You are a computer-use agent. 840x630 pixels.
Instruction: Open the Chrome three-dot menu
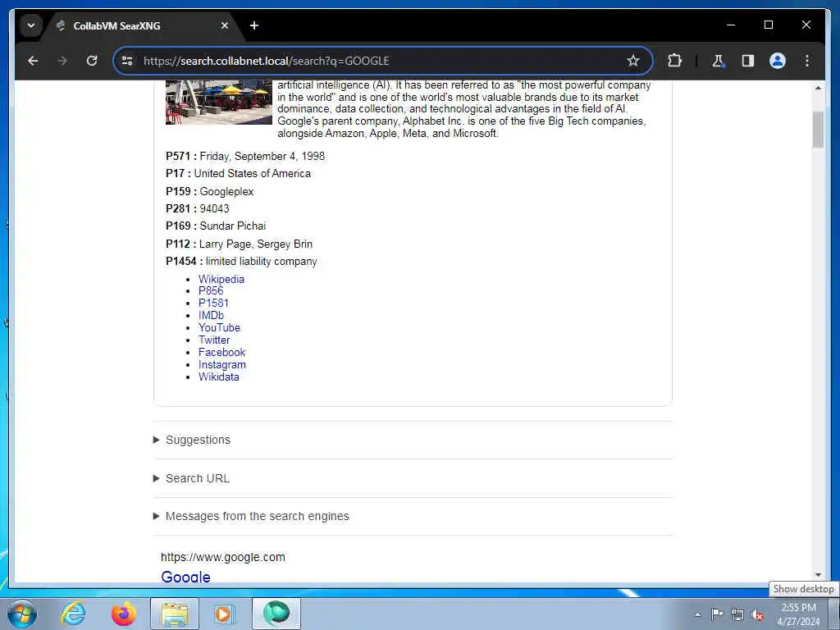click(807, 61)
